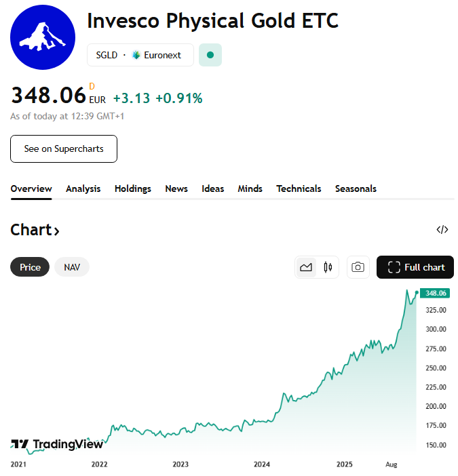Click the 348.06 current price label on axis
Image resolution: width=458 pixels, height=476 pixels.
435,293
